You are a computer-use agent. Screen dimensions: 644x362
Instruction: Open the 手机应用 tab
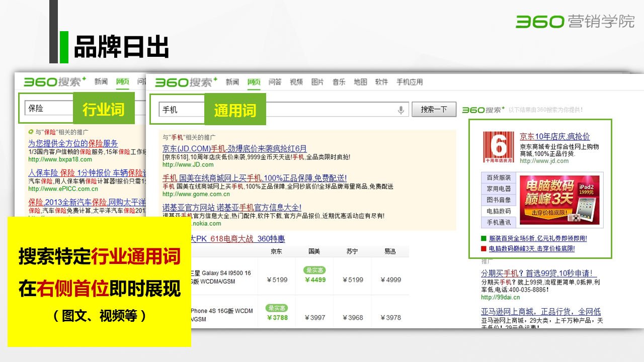[x=410, y=82]
